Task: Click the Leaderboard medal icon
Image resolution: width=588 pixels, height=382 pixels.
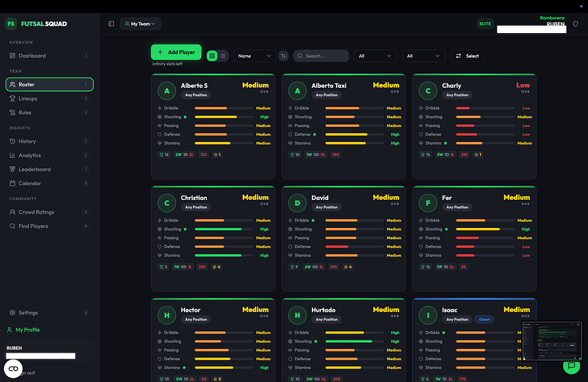Action: (x=12, y=169)
